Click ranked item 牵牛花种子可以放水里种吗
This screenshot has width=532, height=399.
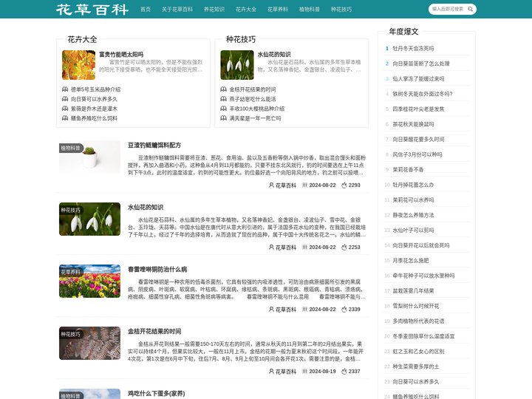423,276
